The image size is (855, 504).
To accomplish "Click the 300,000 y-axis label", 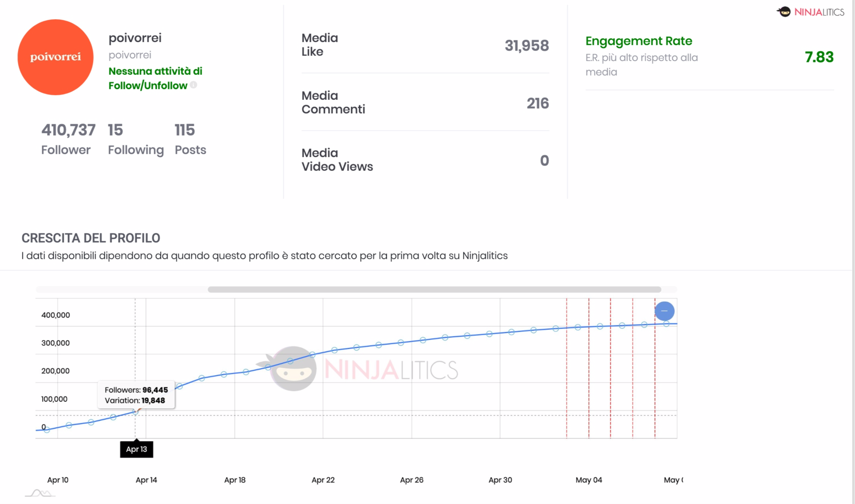I will point(56,343).
